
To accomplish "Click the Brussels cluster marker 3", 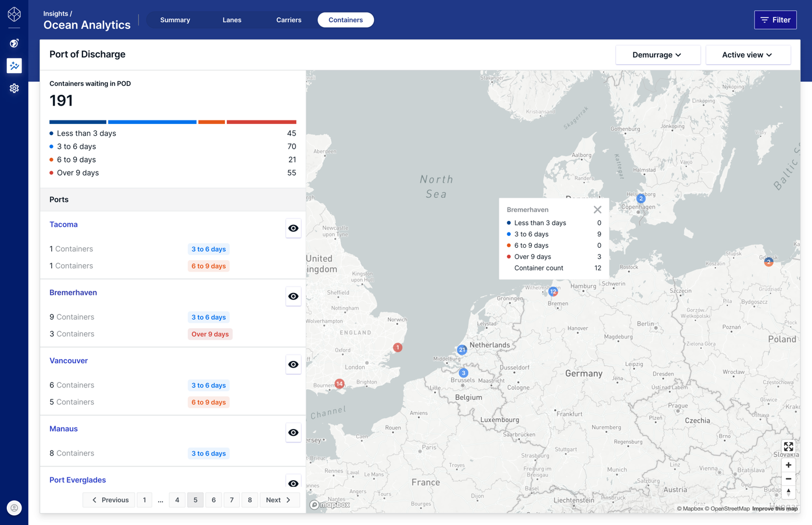I will [x=464, y=373].
